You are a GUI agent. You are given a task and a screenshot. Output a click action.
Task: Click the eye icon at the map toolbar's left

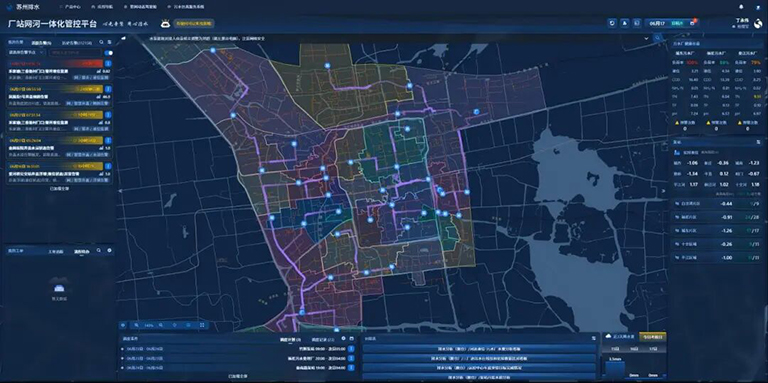pyautogui.click(x=123, y=325)
